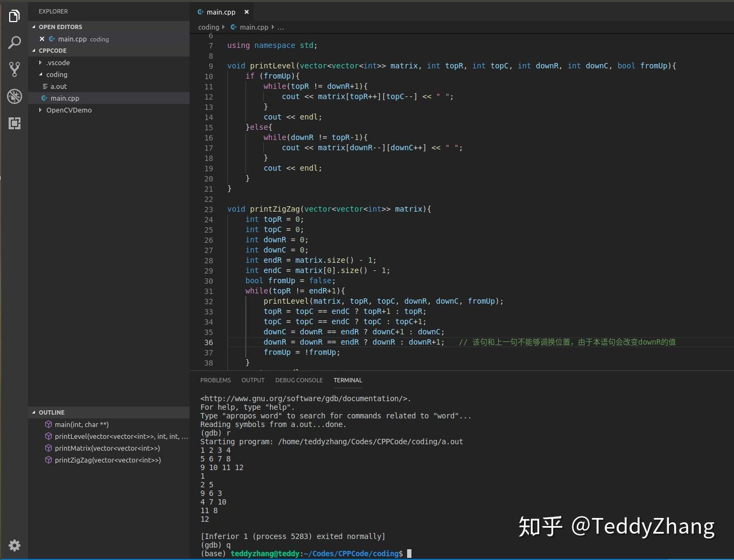The width and height of the screenshot is (734, 560).
Task: Click 'bool fromUp = false;' on line 30
Action: tap(290, 281)
